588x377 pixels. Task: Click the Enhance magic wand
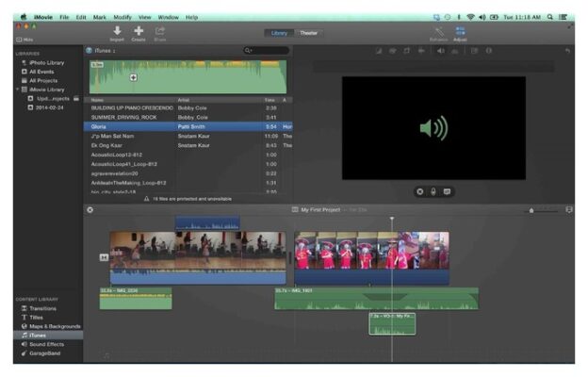(438, 34)
